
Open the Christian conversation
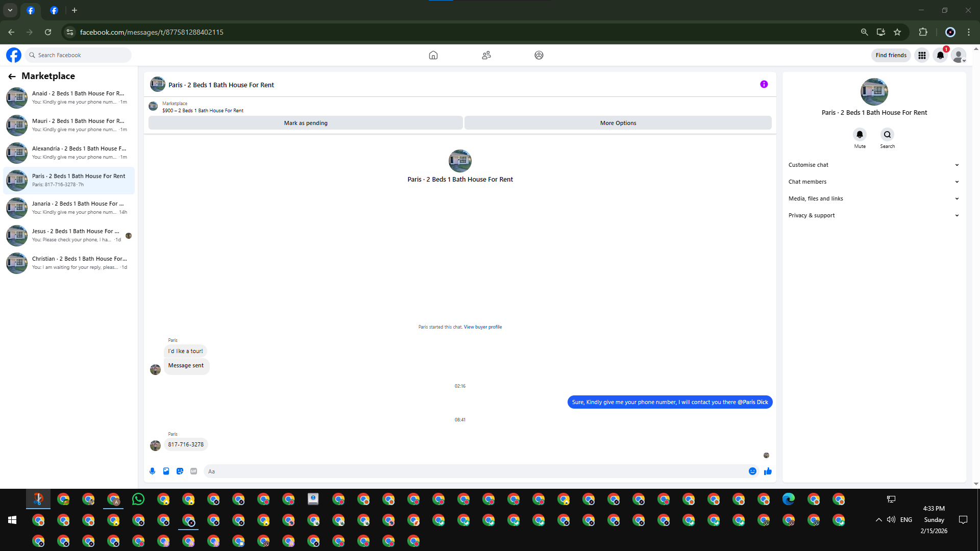[x=69, y=263]
